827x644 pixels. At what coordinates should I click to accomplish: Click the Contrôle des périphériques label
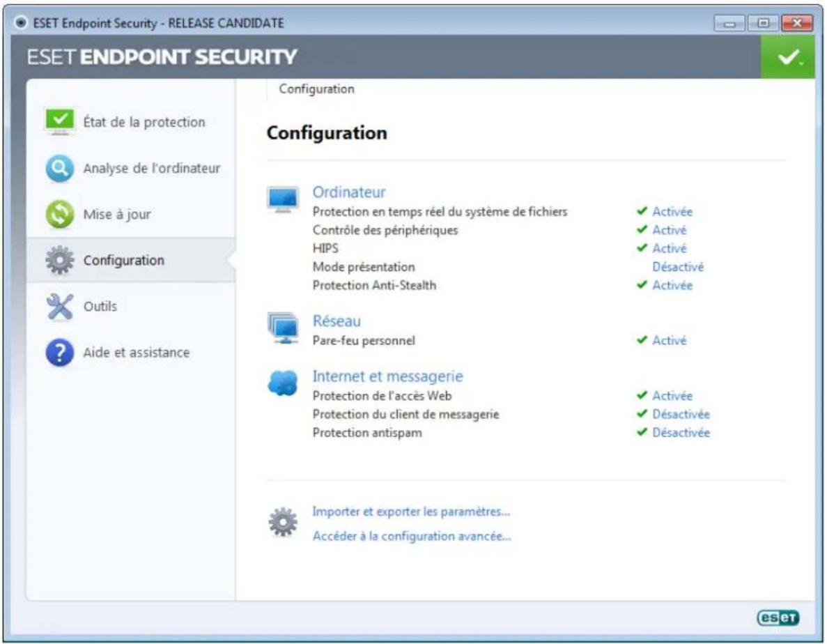(x=385, y=230)
